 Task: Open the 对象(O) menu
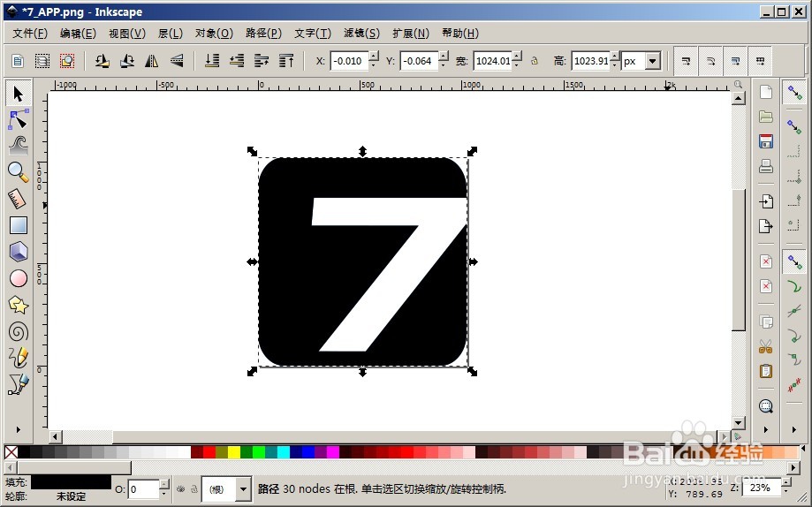click(214, 34)
